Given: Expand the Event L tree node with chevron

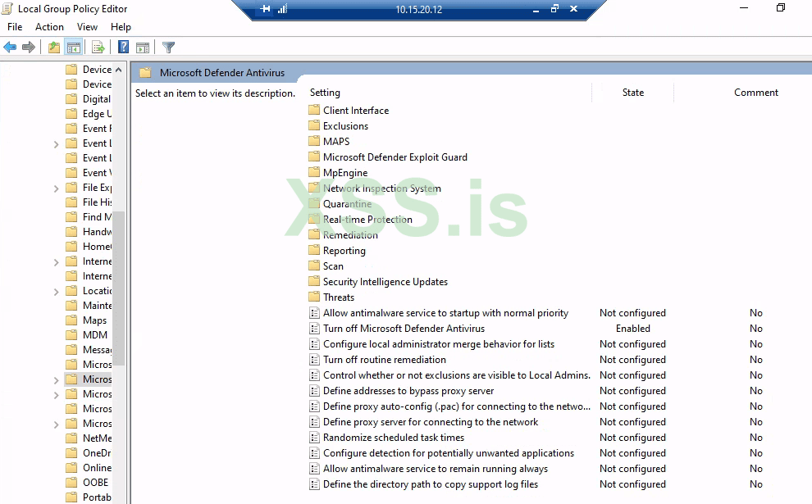Looking at the screenshot, I should [56, 144].
